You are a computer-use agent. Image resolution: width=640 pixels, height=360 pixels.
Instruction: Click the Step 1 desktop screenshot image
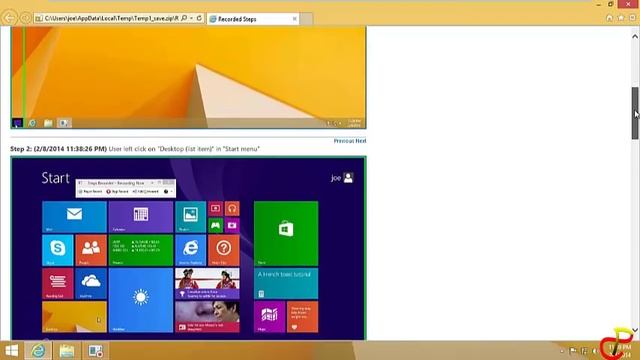coord(188,78)
